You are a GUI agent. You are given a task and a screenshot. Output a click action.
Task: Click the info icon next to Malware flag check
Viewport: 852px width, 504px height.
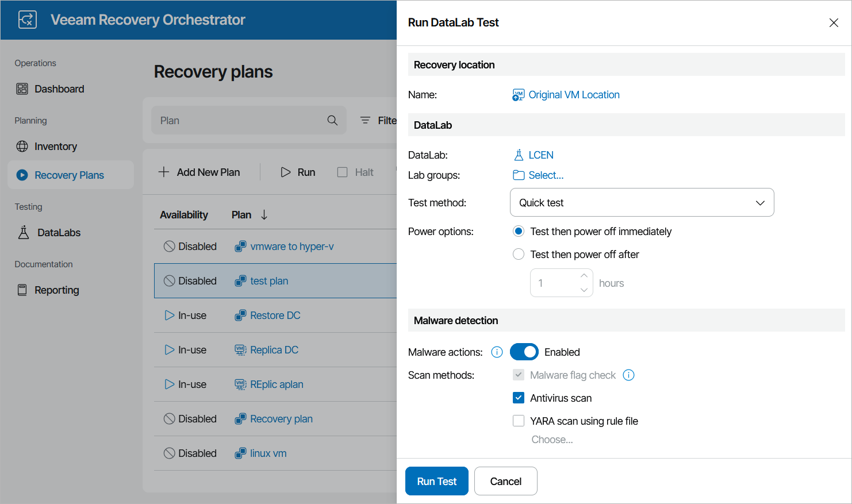pyautogui.click(x=629, y=375)
